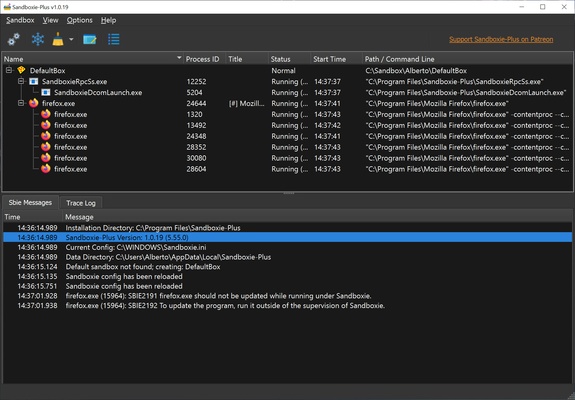Click the SandboxieDcomLaunch.exe process icon
The width and height of the screenshot is (575, 400).
click(45, 92)
